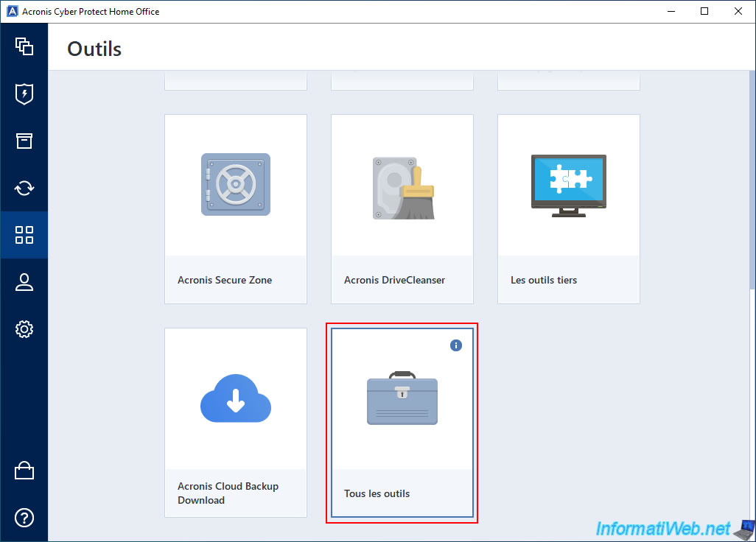Click the Acronis logo in the title bar
Screen dimensions: 756x542
(x=12, y=11)
